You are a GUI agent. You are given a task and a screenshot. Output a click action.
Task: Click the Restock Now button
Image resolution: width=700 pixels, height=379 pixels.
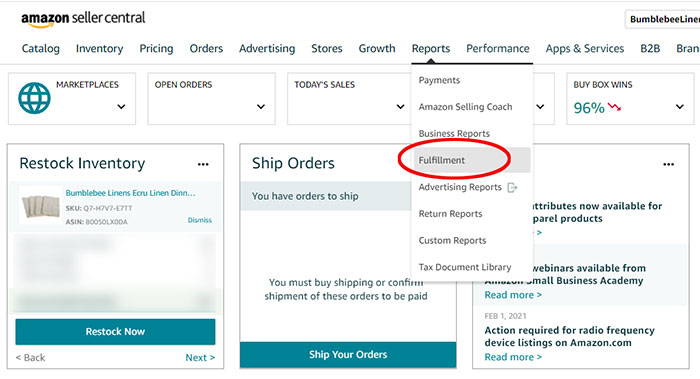coord(115,332)
